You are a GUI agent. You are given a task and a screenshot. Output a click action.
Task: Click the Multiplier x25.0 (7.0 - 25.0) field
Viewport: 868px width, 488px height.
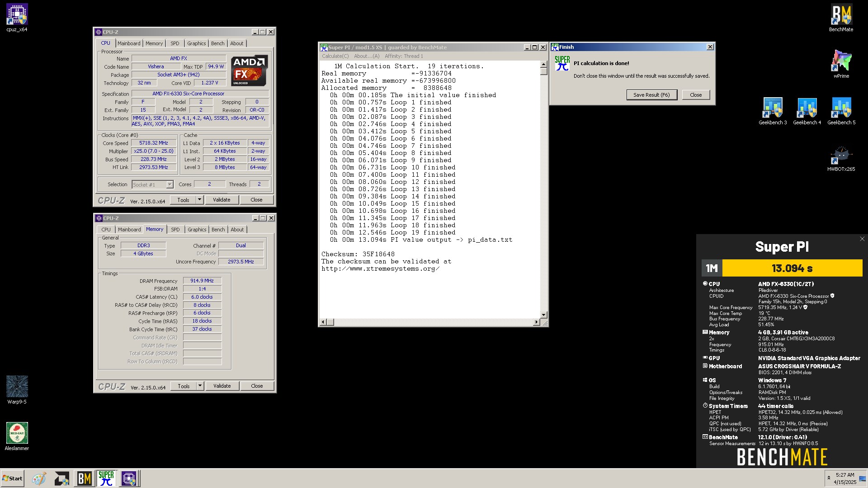click(x=154, y=151)
